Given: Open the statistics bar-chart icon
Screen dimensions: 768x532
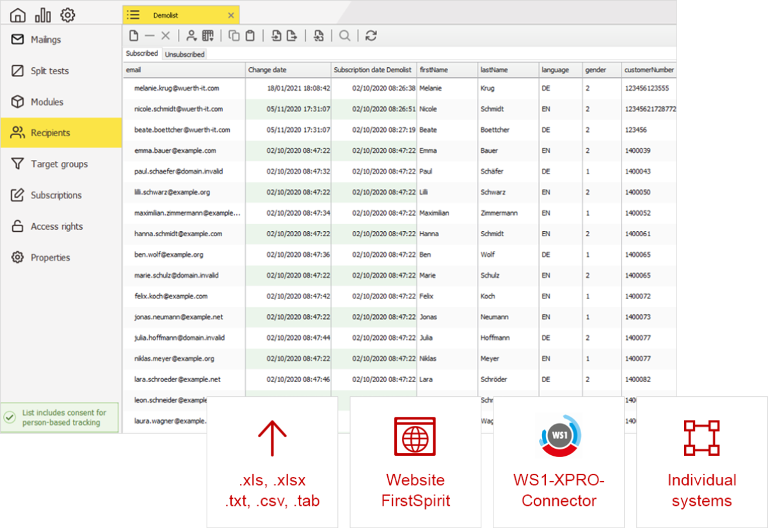Looking at the screenshot, I should click(42, 14).
